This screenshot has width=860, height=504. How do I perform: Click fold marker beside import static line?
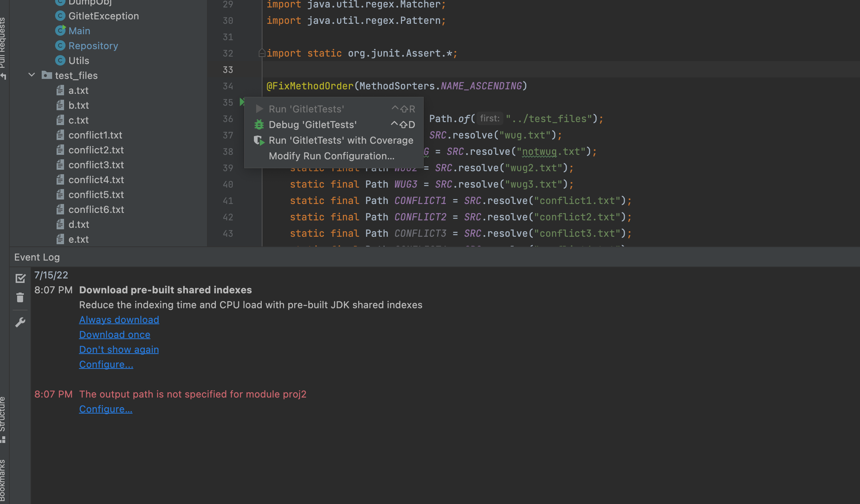click(x=262, y=53)
